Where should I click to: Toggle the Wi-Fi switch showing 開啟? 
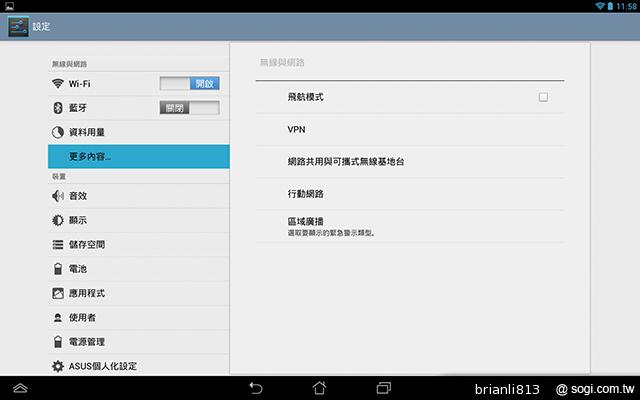pos(189,84)
